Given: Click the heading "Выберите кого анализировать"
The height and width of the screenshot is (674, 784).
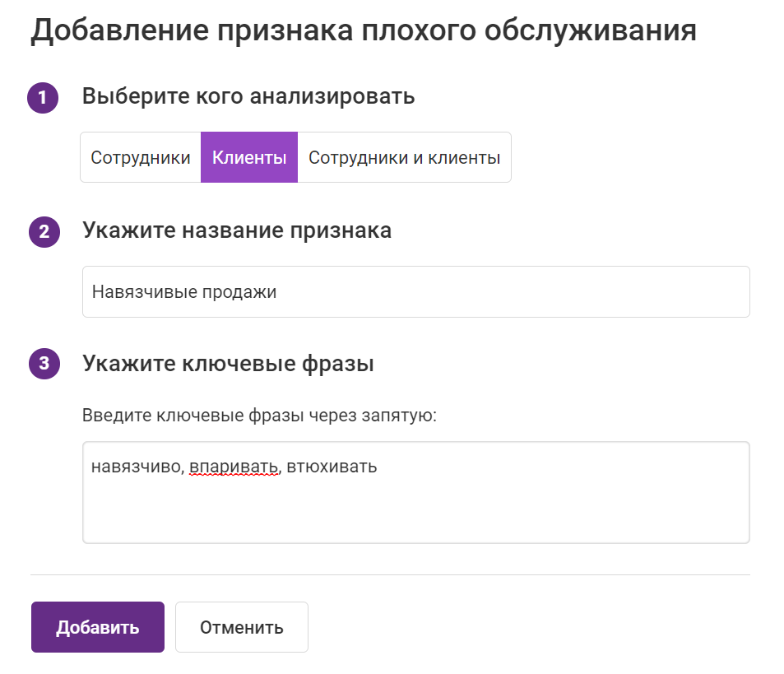Looking at the screenshot, I should (248, 97).
